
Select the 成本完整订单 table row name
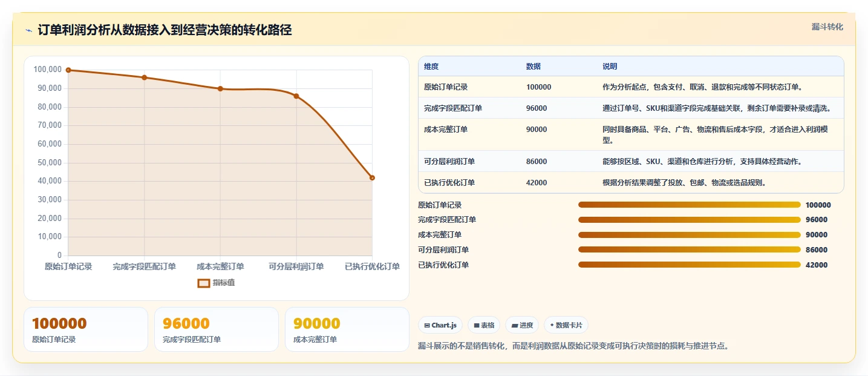446,130
